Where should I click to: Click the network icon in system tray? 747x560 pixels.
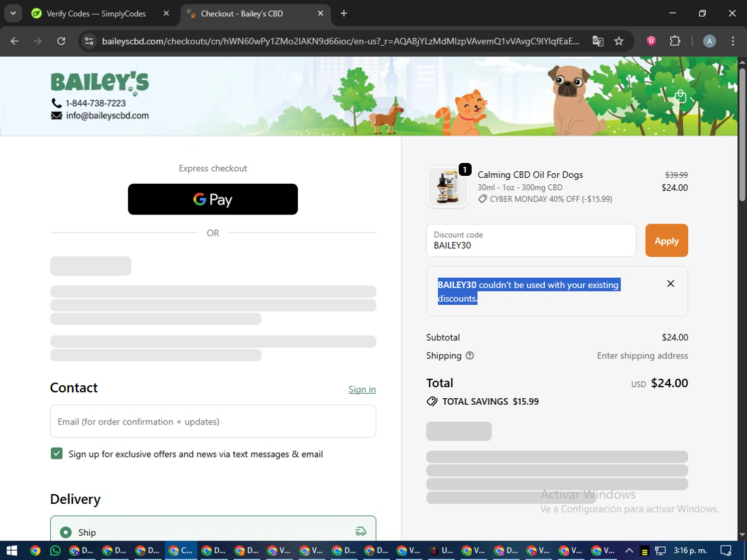tap(660, 551)
